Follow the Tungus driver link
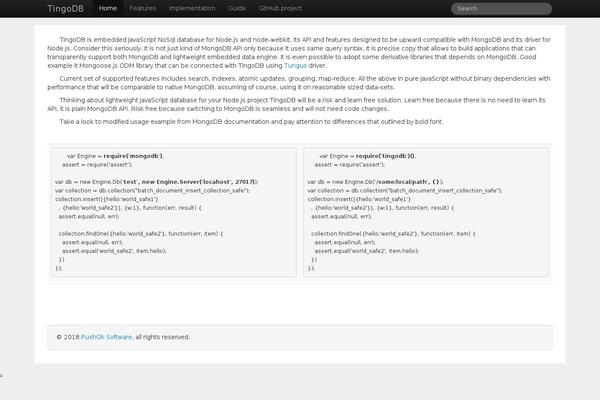The height and width of the screenshot is (400, 600). pos(295,65)
